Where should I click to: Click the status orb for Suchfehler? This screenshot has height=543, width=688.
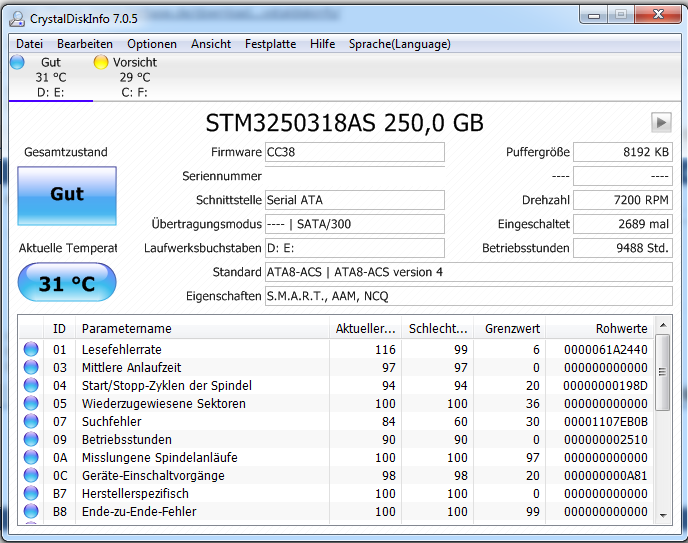(31, 421)
